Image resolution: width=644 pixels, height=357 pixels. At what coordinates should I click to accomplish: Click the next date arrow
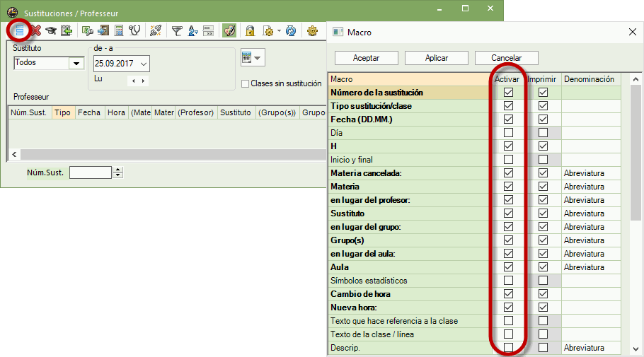click(x=143, y=81)
